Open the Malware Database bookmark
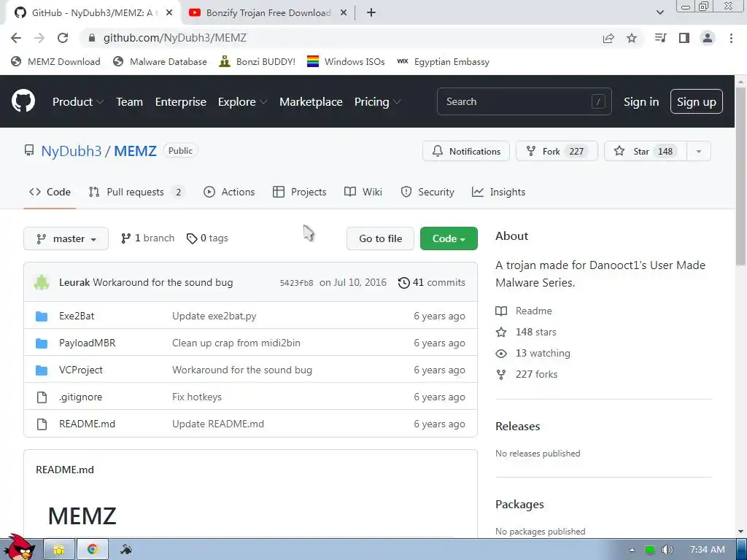Image resolution: width=747 pixels, height=560 pixels. [160, 61]
